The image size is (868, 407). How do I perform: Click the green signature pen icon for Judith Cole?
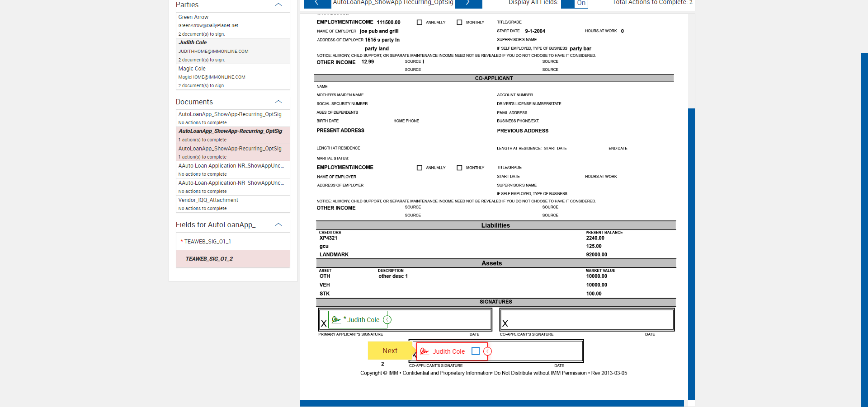pyautogui.click(x=336, y=320)
